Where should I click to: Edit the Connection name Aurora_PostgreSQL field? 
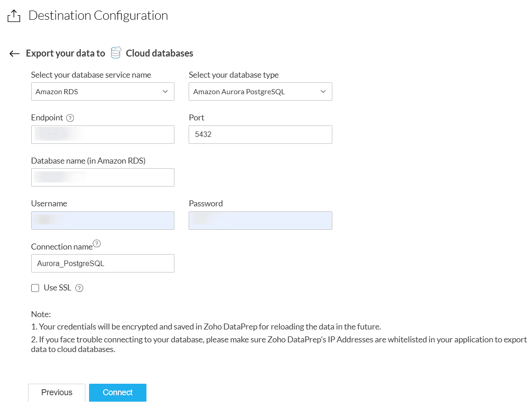click(102, 263)
